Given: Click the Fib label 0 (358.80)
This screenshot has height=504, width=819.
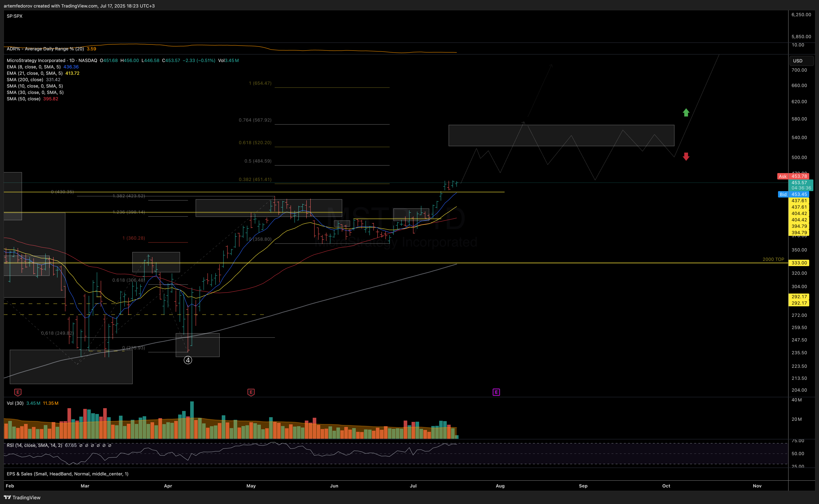Looking at the screenshot, I should point(260,239).
